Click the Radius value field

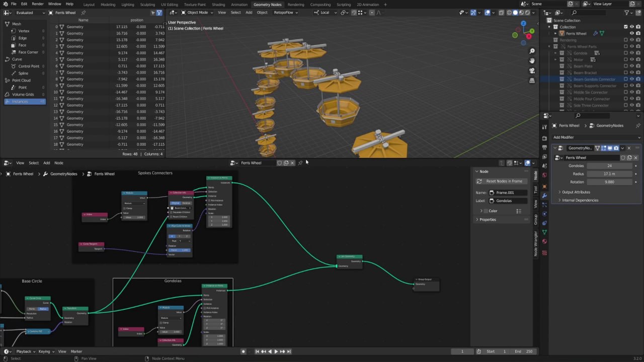[609, 174]
